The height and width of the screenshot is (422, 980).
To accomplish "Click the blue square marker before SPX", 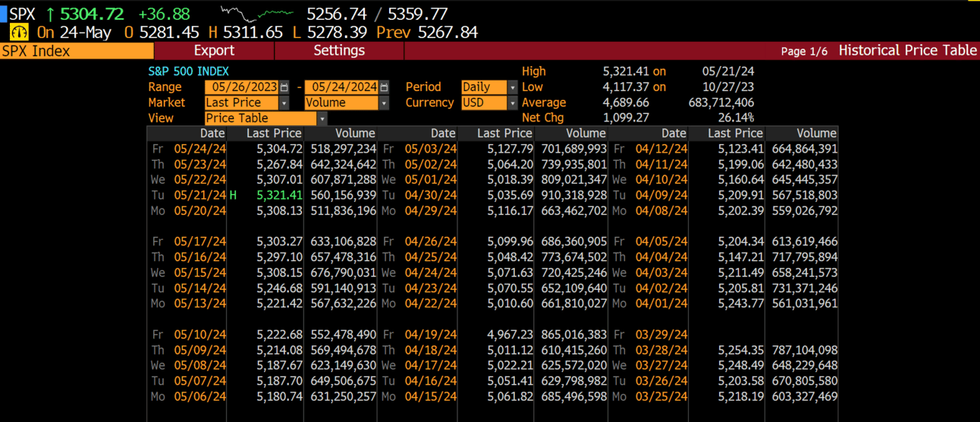I will [x=3, y=14].
